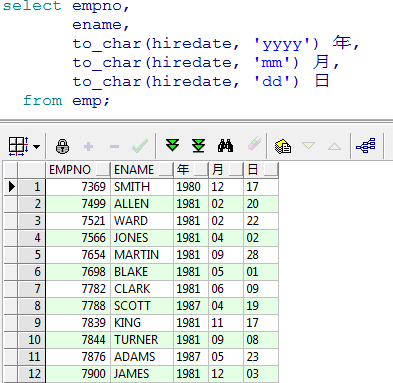The height and width of the screenshot is (383, 393).
Task: Open find with binoculars icon
Action: click(225, 146)
